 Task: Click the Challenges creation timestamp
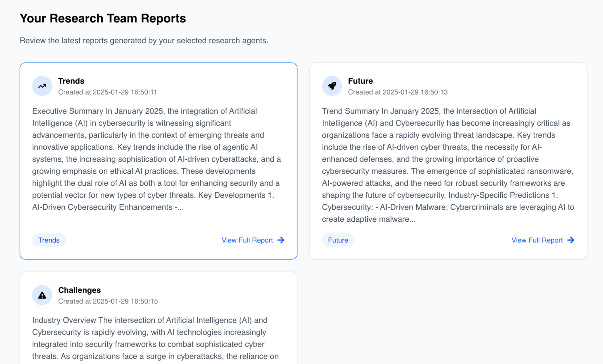pos(108,301)
